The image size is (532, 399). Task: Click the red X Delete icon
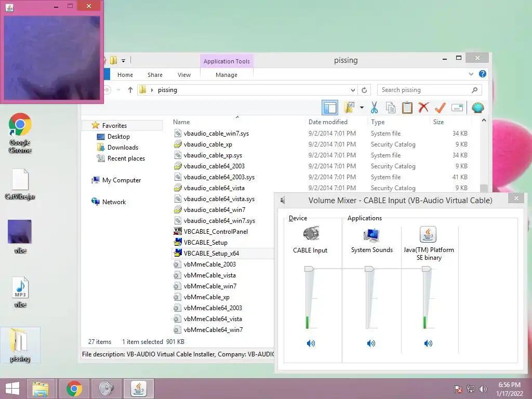tap(423, 108)
